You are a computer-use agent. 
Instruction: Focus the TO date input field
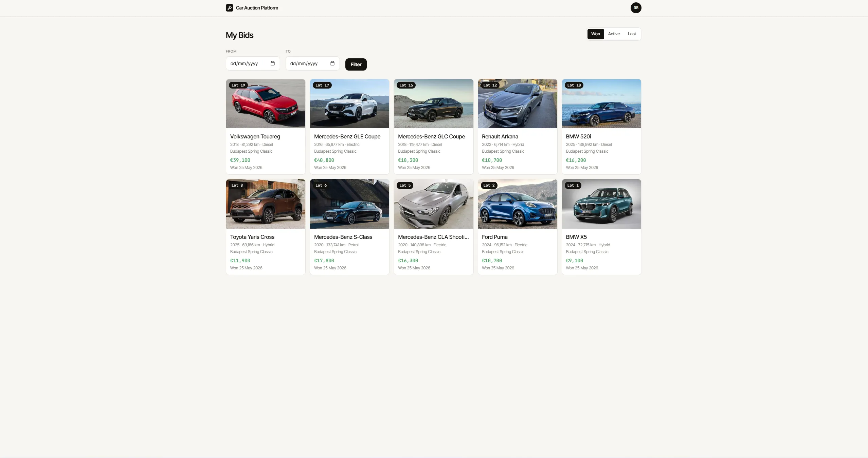[312, 63]
